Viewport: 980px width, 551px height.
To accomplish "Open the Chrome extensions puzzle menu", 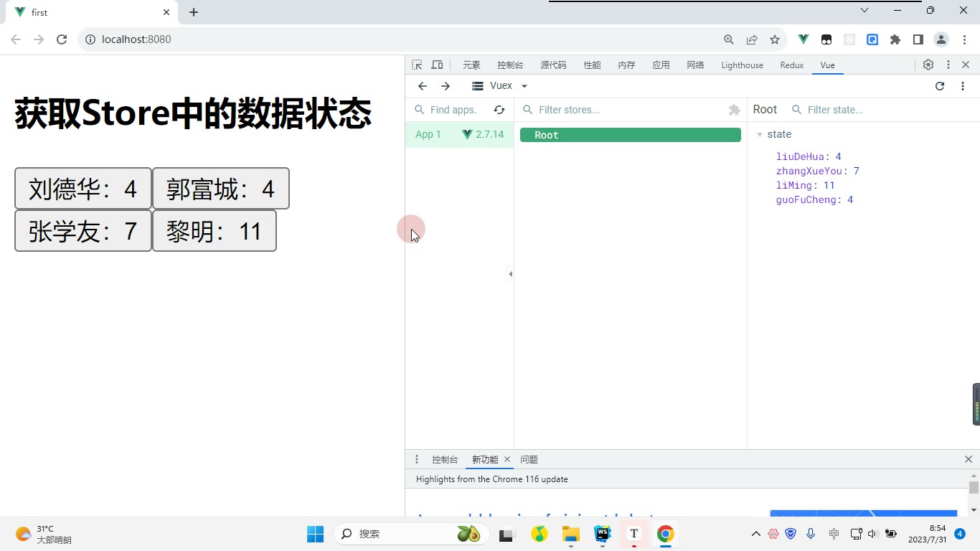I will 895,39.
